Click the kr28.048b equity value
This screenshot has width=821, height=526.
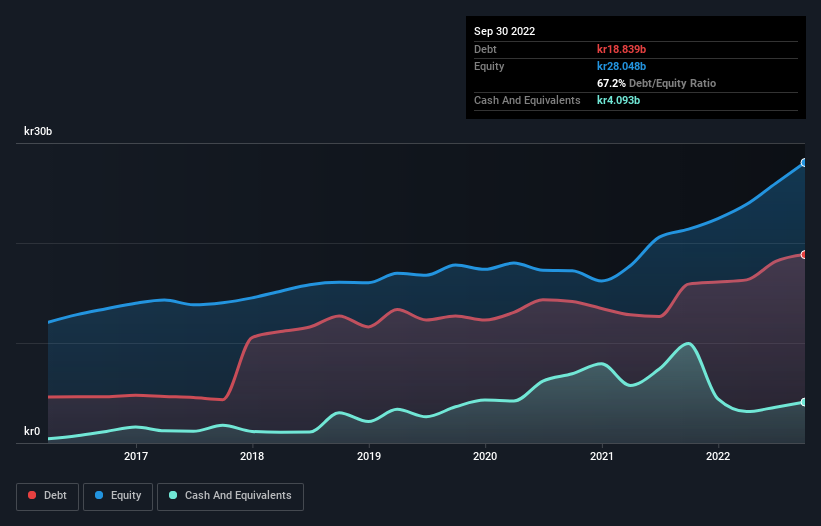click(621, 66)
